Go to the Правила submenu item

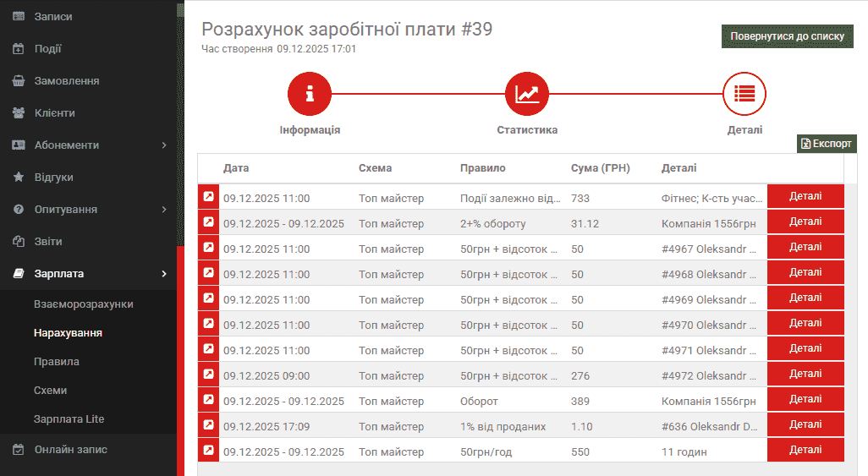click(57, 362)
